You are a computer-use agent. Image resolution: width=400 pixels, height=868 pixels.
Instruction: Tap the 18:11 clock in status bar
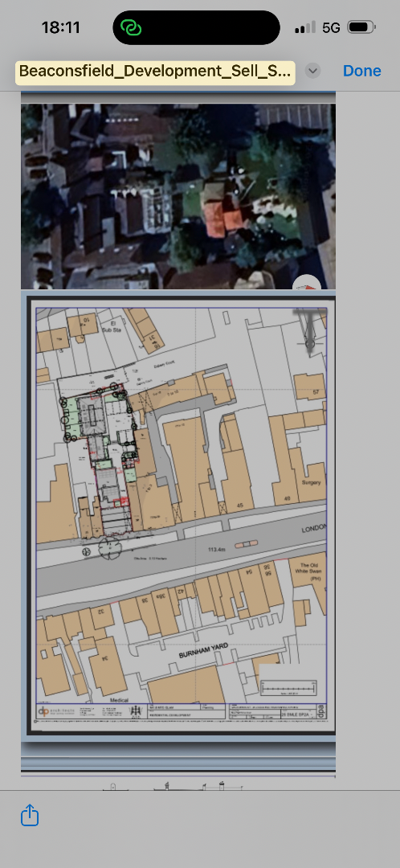coord(61,27)
